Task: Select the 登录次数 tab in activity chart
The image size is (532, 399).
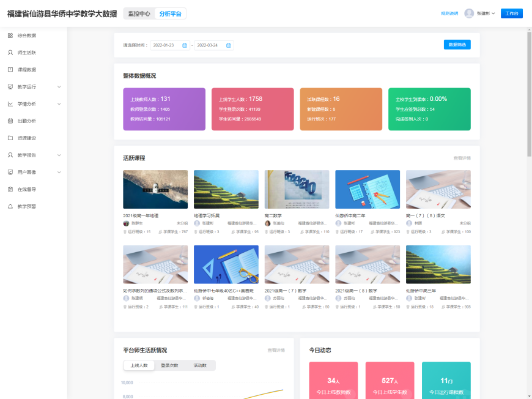Action: [x=169, y=365]
